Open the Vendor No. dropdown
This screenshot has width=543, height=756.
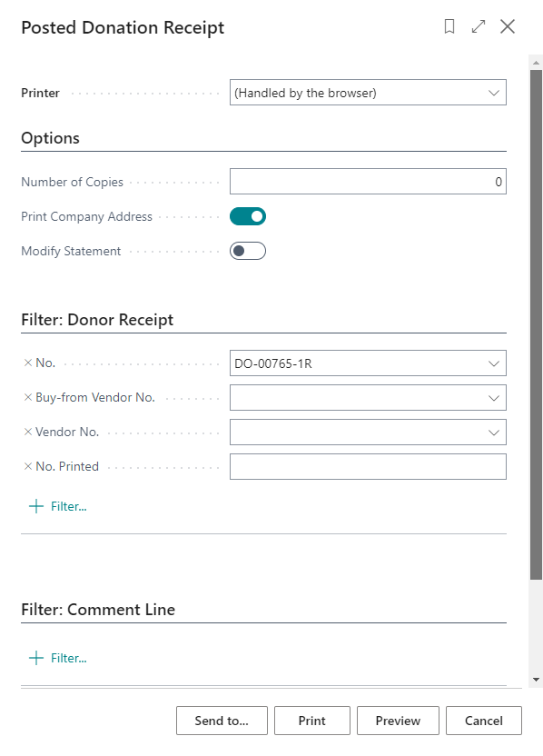[x=493, y=432]
